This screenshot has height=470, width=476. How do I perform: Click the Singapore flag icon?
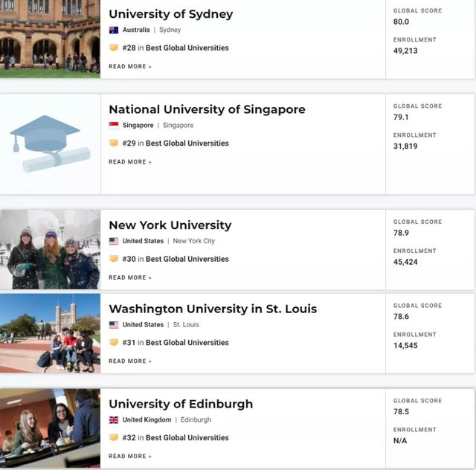114,126
